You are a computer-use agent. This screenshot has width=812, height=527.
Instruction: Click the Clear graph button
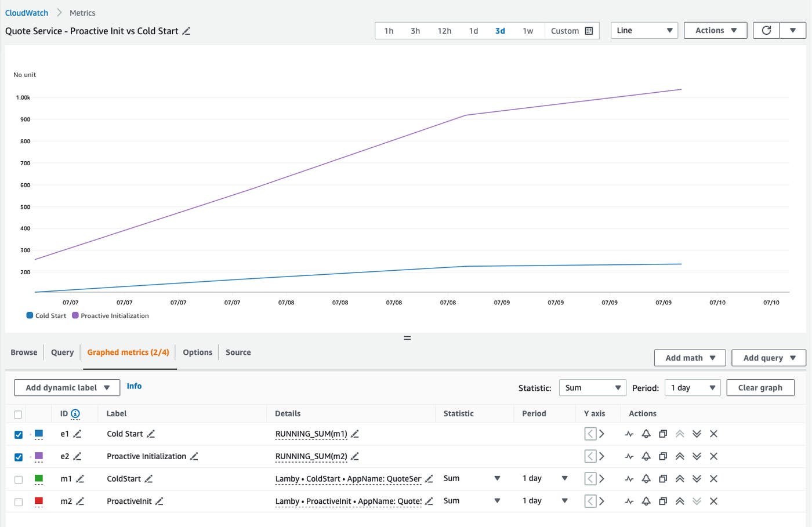(760, 387)
